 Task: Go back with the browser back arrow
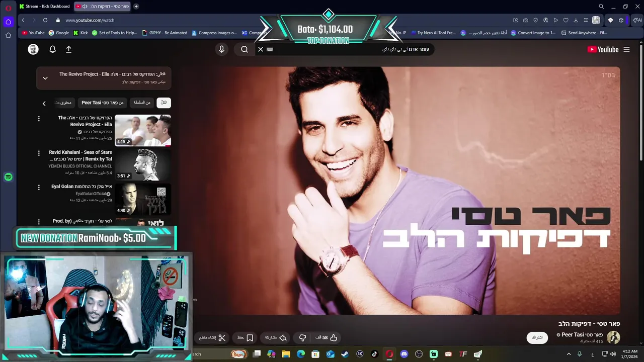[23, 20]
